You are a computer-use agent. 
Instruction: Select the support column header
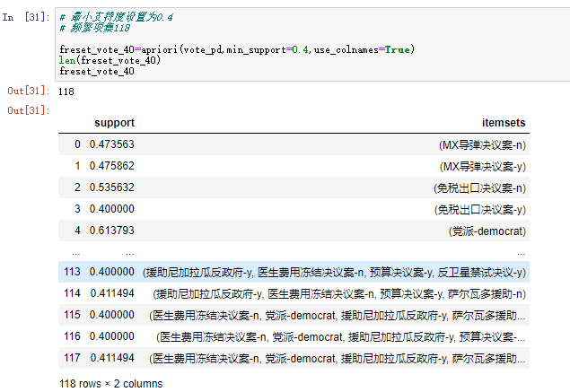coord(114,123)
